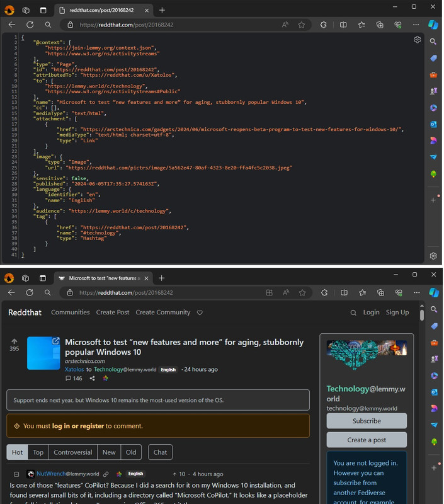Collapse NutWrench's comment
Image resolution: width=444 pixels, height=504 pixels.
(x=16, y=474)
